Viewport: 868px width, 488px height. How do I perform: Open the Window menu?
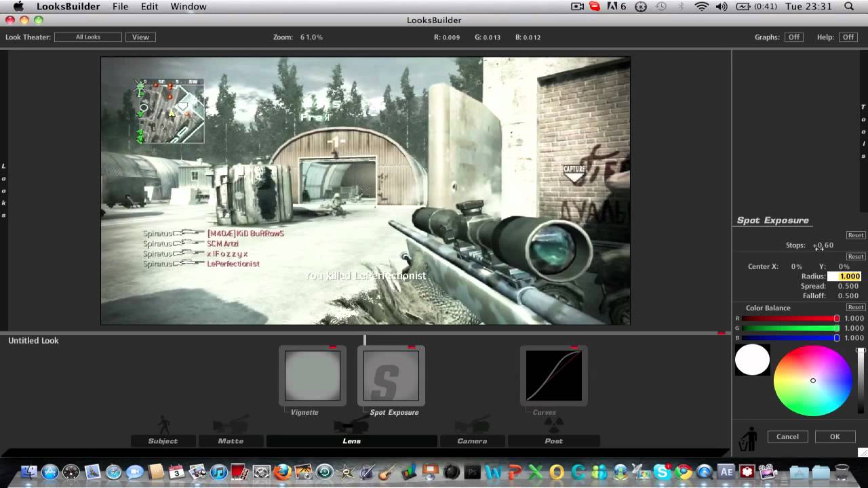click(189, 7)
